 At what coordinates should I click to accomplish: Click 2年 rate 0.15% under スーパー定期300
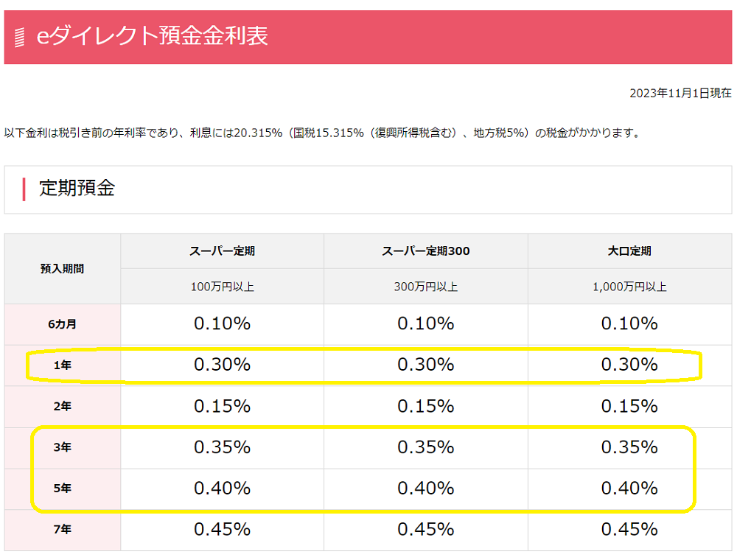[425, 406]
